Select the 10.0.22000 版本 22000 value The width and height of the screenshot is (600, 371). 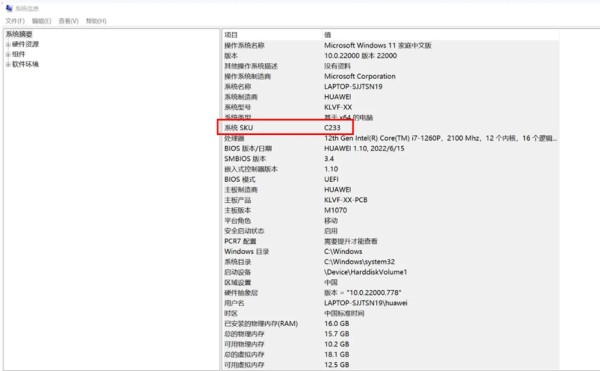(360, 55)
